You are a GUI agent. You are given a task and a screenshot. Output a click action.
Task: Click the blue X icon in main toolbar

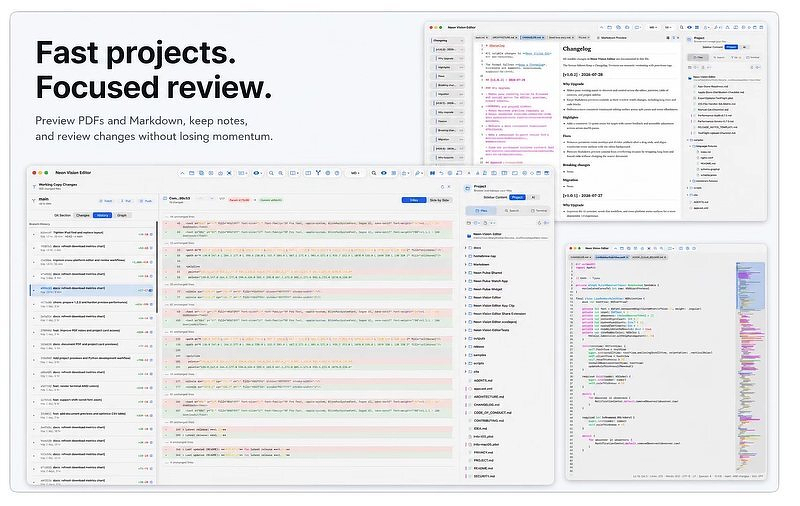coord(229,173)
